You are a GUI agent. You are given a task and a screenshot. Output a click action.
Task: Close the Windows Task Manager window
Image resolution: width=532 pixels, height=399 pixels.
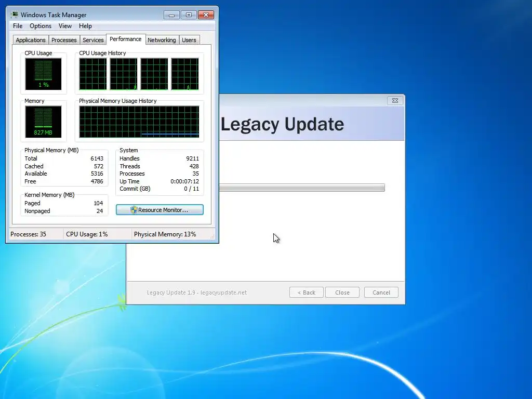[206, 15]
